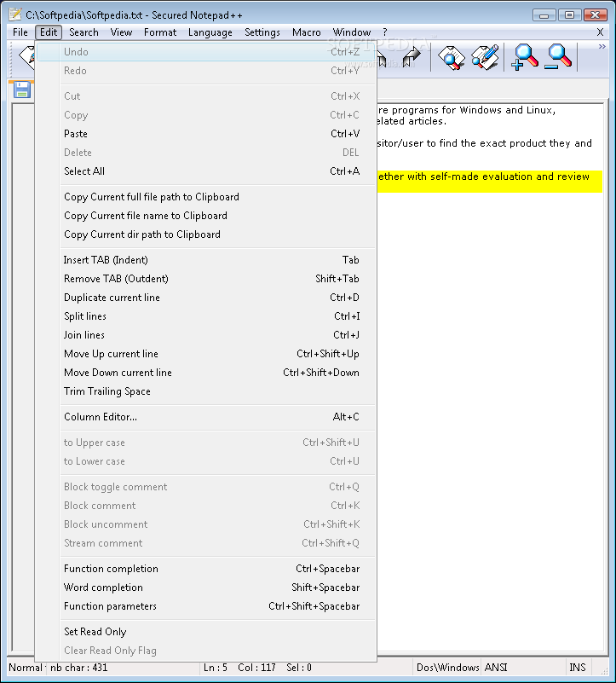Choose Trim Trailing Space
The height and width of the screenshot is (683, 616).
pyautogui.click(x=205, y=391)
